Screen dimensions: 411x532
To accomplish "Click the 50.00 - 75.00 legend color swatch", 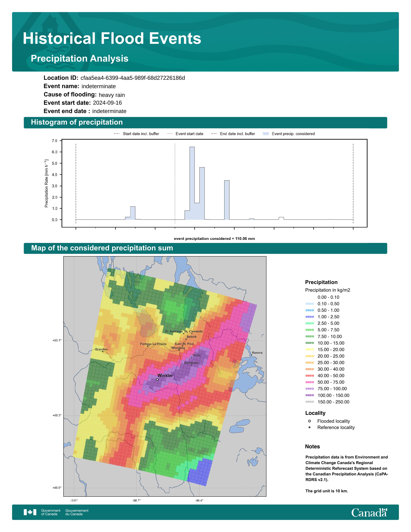I will 310,382.
